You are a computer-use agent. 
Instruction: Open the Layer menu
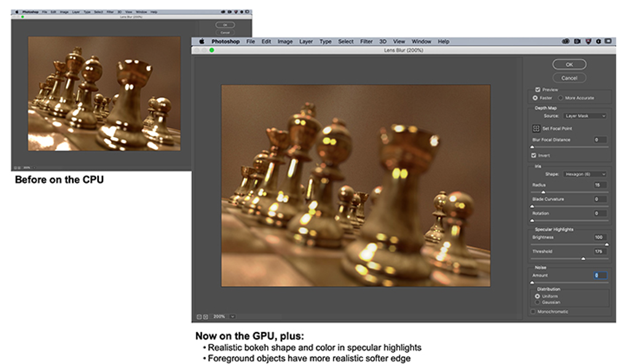click(x=305, y=42)
